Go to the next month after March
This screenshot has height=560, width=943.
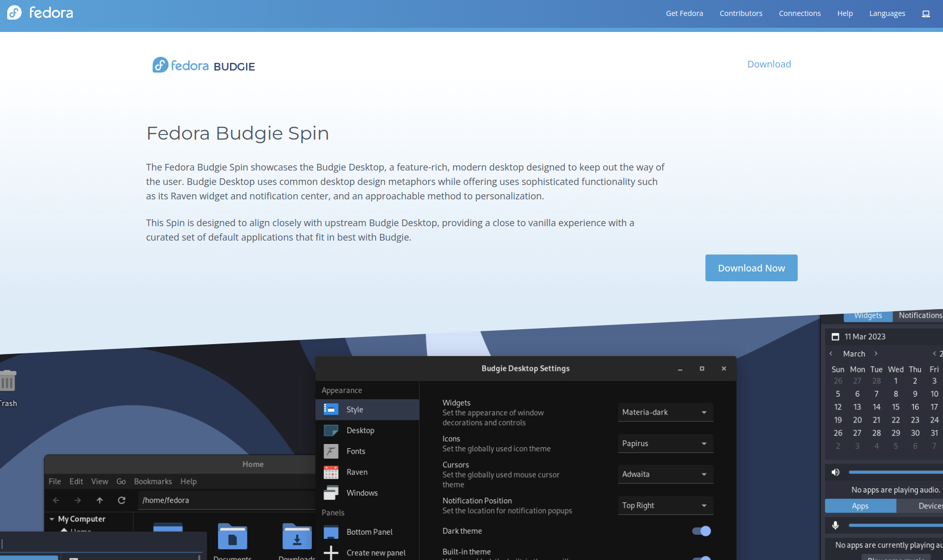(875, 353)
